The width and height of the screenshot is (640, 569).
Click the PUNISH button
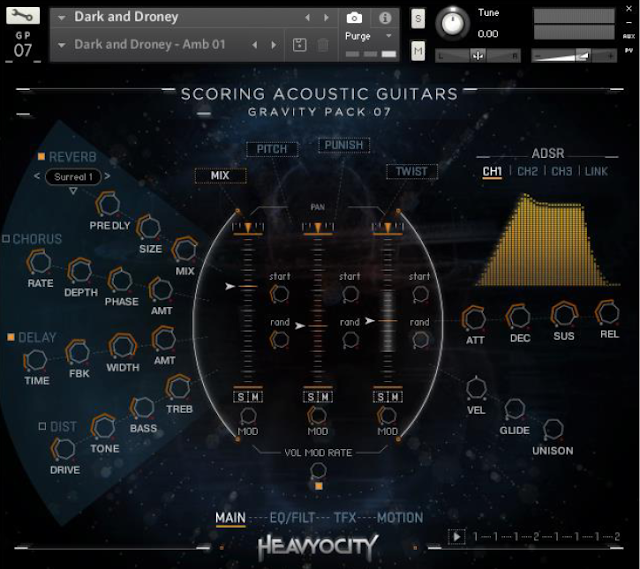click(x=344, y=145)
